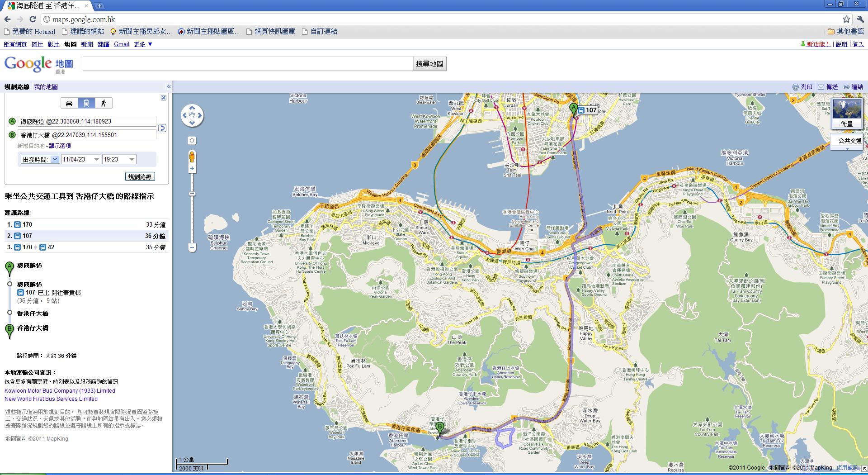
Task: Select route option 3 bus 170 and 42
Action: coord(86,247)
